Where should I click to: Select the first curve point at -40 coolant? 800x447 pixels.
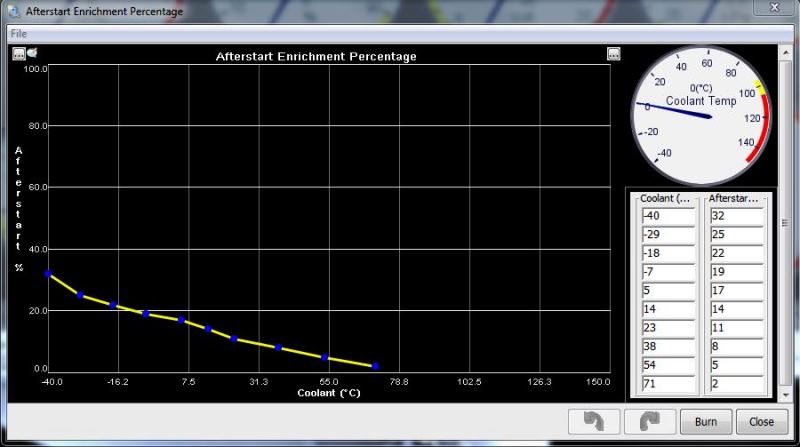pos(48,274)
